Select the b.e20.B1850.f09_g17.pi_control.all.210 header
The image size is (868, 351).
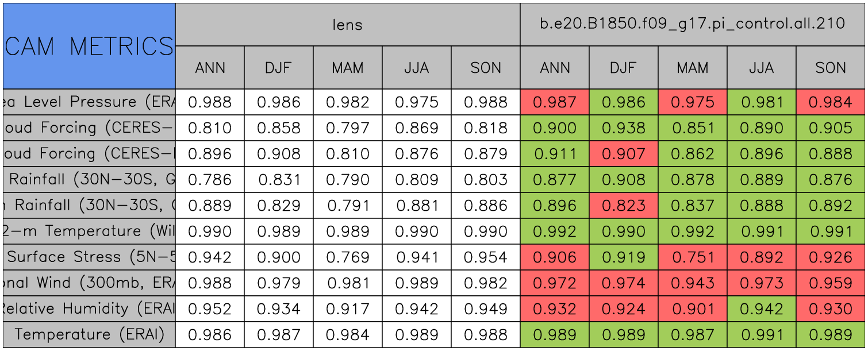tap(692, 24)
